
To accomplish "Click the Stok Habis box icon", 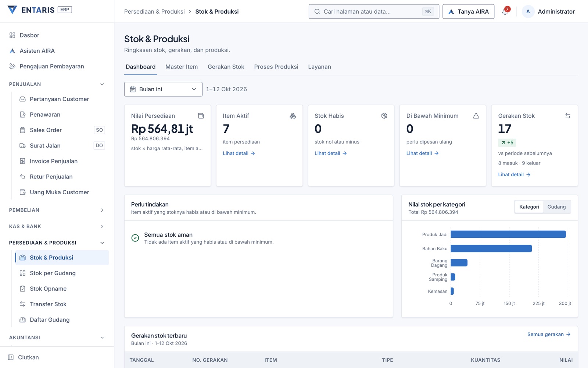I will point(384,116).
